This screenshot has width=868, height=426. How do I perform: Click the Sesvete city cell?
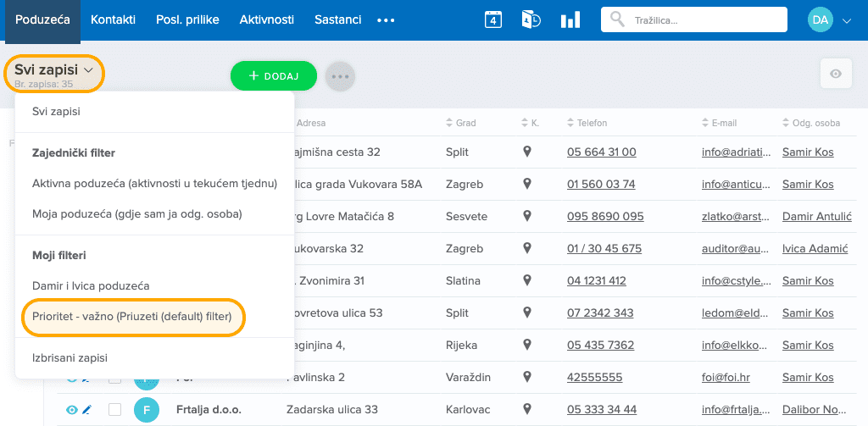[x=466, y=216]
